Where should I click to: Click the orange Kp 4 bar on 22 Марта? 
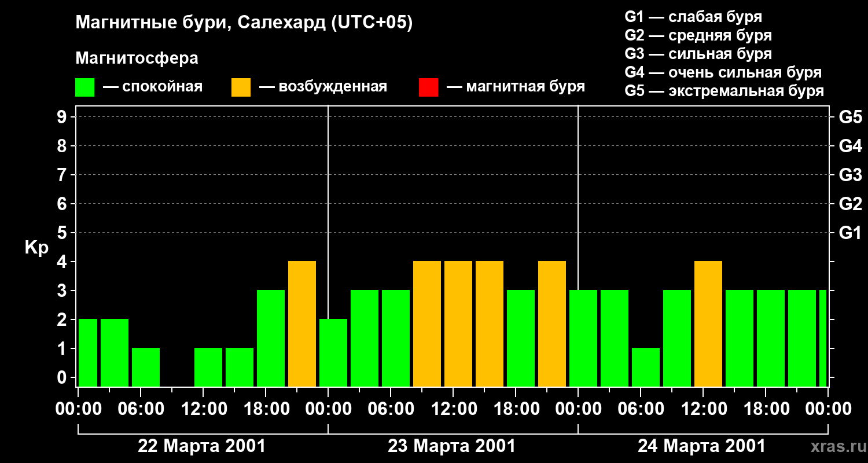click(302, 324)
